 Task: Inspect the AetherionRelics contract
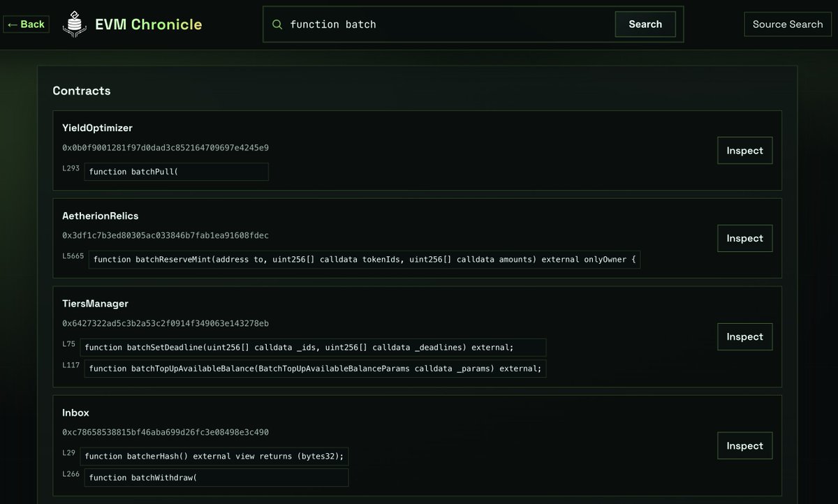[x=745, y=239]
